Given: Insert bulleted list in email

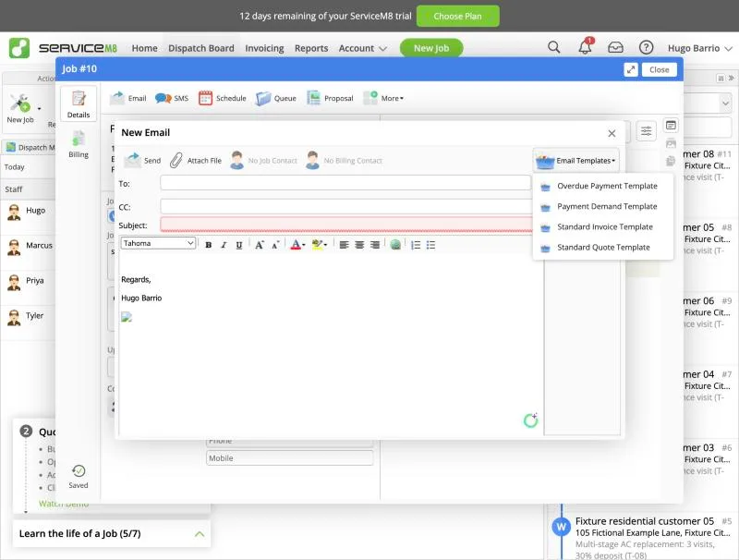Looking at the screenshot, I should click(x=430, y=245).
